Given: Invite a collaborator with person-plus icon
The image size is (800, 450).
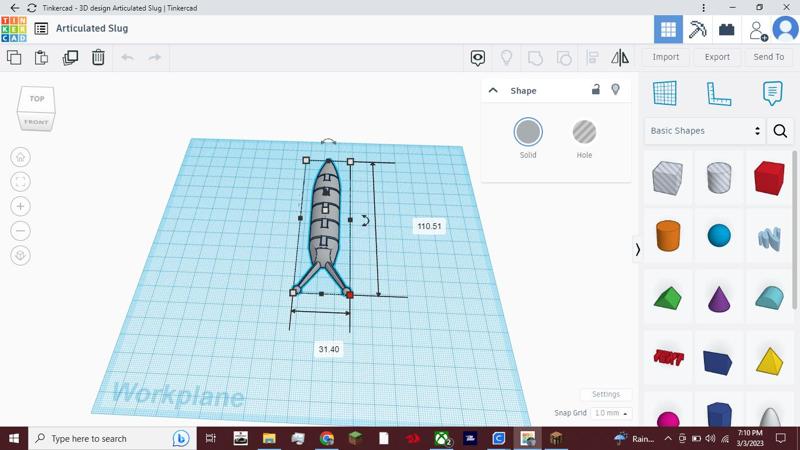Looking at the screenshot, I should pyautogui.click(x=758, y=31).
